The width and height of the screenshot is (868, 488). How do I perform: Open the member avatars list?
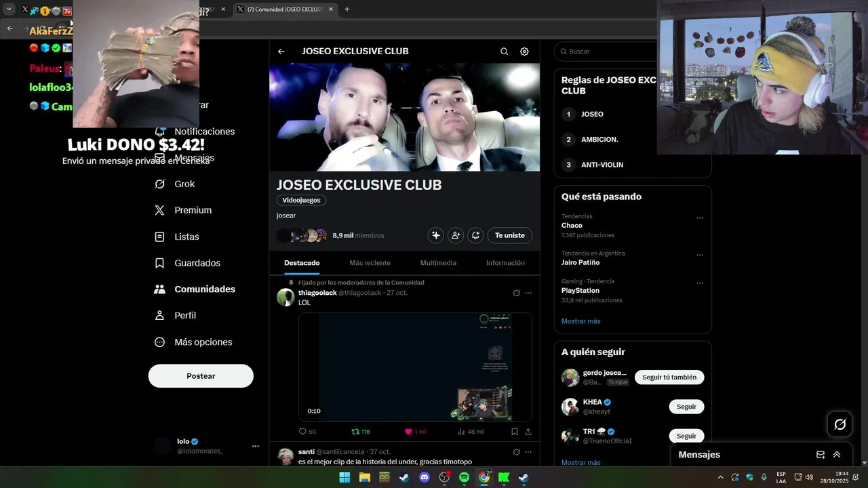pos(302,235)
